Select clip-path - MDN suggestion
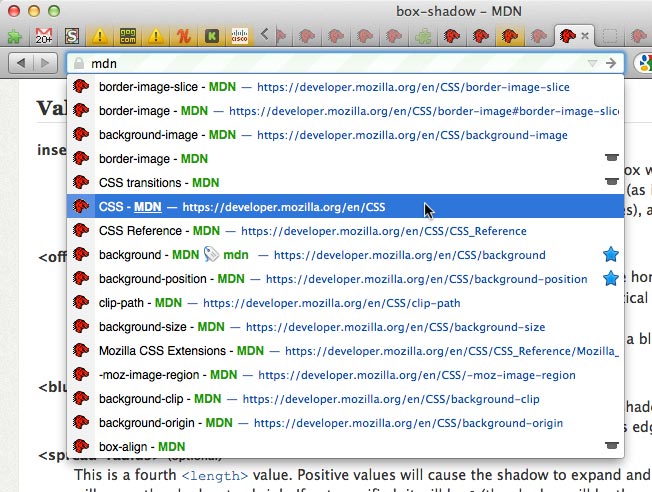The width and height of the screenshot is (652, 492). coord(346,303)
